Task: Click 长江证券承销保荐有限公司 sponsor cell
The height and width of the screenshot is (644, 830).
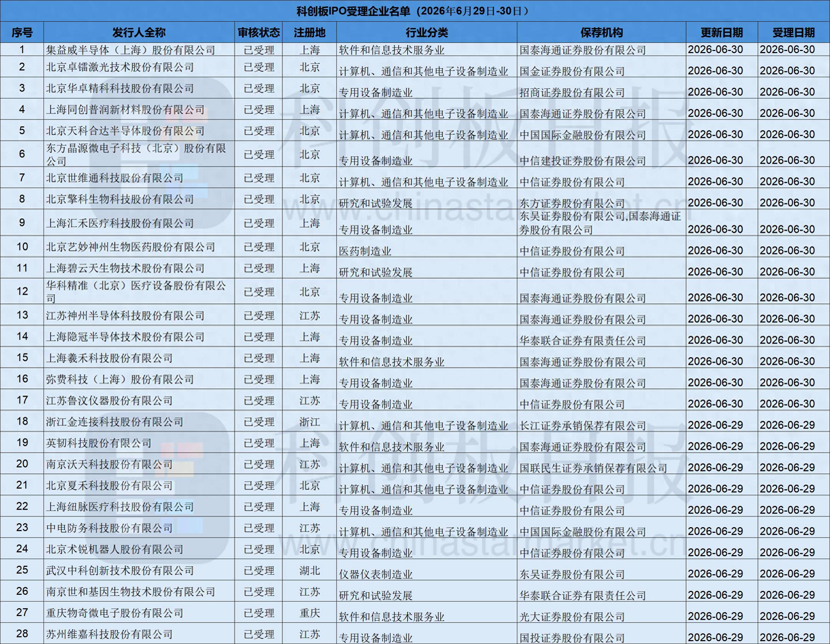Action: pyautogui.click(x=601, y=421)
